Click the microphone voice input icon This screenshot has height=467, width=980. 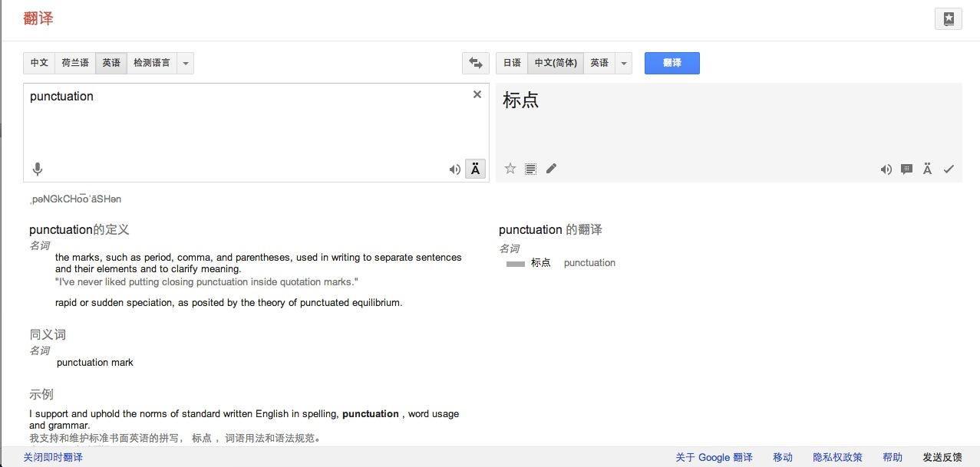click(37, 169)
